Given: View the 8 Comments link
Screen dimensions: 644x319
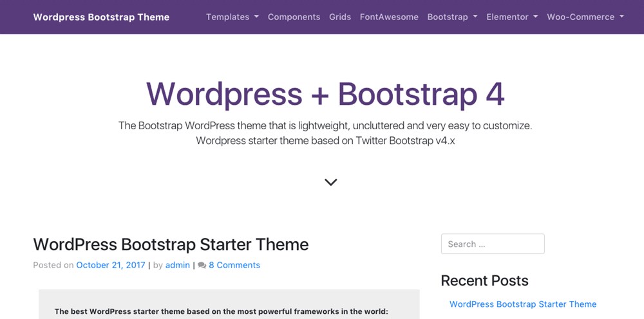Looking at the screenshot, I should point(234,265).
